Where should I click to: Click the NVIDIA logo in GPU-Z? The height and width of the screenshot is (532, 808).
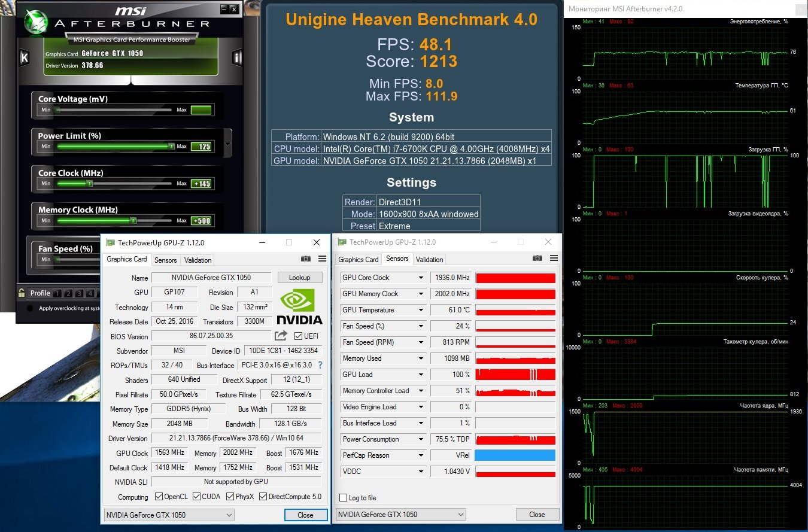pyautogui.click(x=299, y=307)
